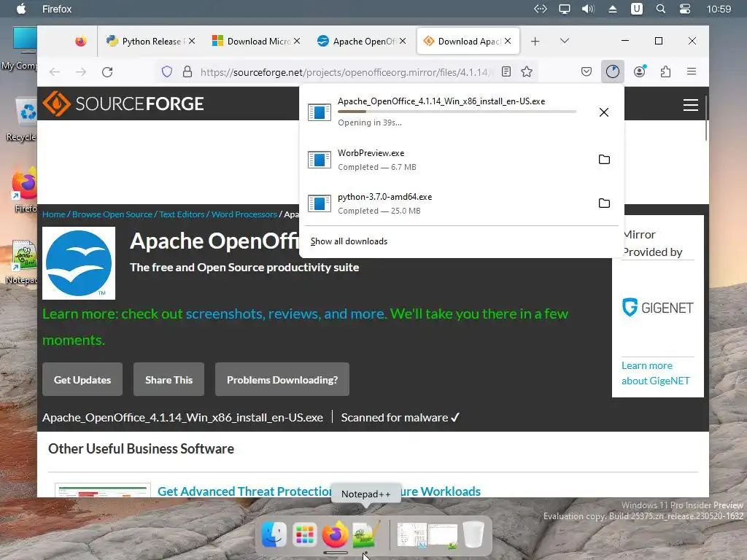Click the Apache_OpenOffice download progress bar
This screenshot has width=747, height=560.
[457, 112]
